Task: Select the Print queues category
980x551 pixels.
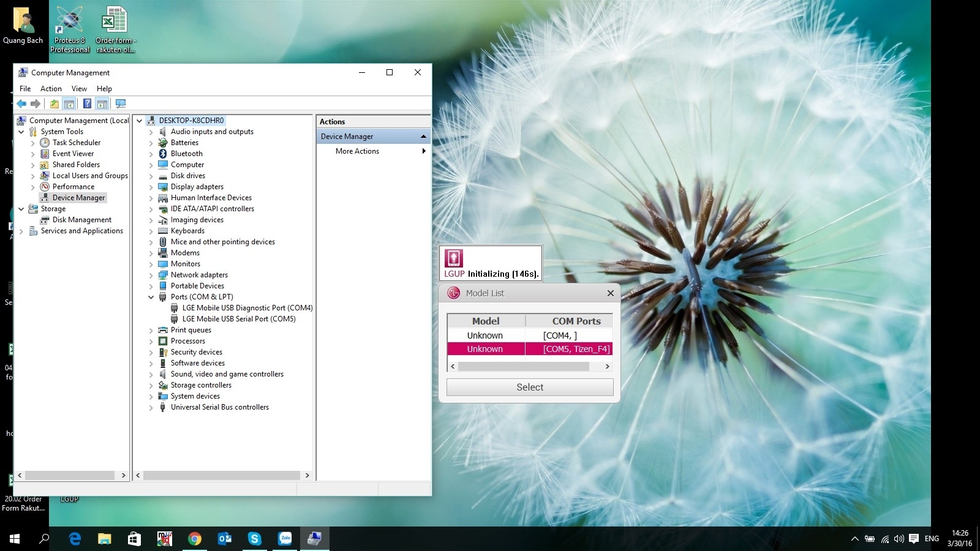Action: point(191,330)
